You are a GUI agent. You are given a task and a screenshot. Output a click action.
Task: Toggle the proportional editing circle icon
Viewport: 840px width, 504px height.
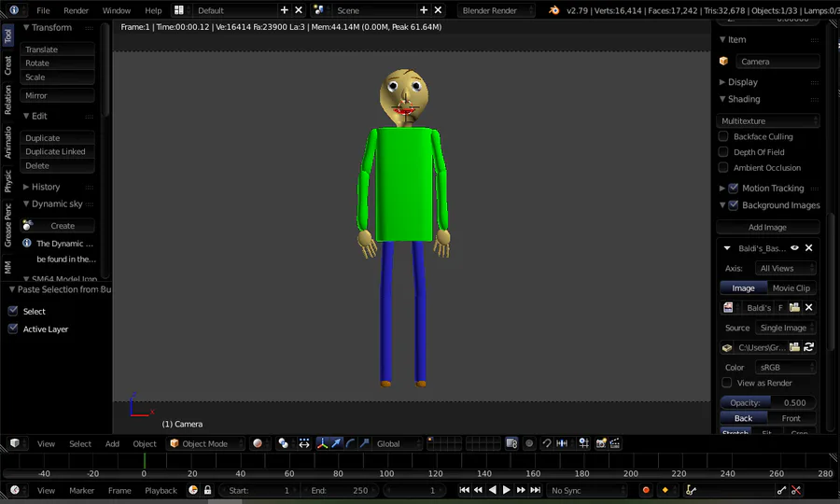pyautogui.click(x=529, y=443)
